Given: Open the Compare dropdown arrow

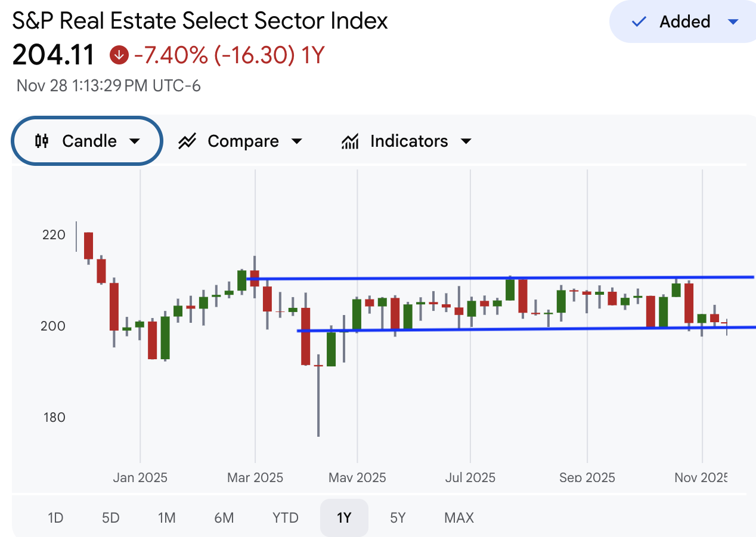Looking at the screenshot, I should click(x=296, y=141).
